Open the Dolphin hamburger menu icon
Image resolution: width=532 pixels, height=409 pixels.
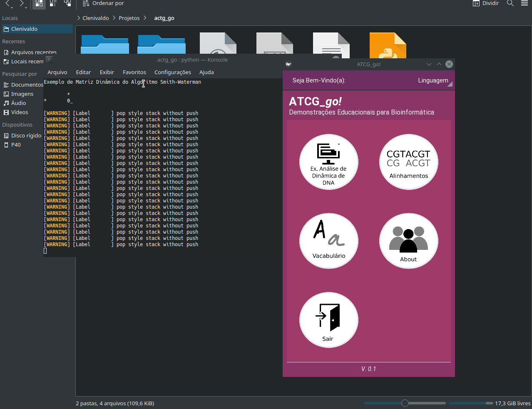(x=524, y=3)
